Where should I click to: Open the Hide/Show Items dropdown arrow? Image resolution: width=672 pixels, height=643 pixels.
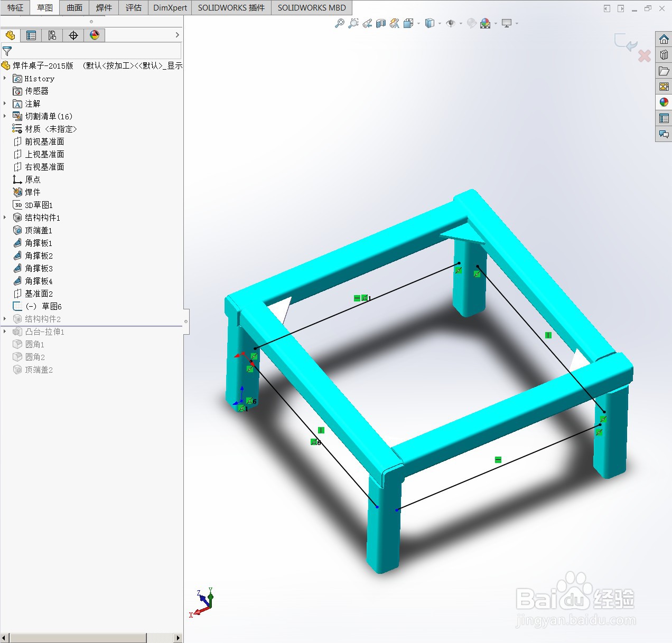click(461, 23)
